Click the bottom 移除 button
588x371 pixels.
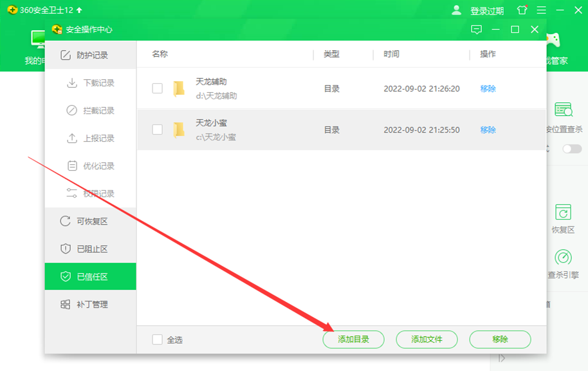click(x=500, y=339)
